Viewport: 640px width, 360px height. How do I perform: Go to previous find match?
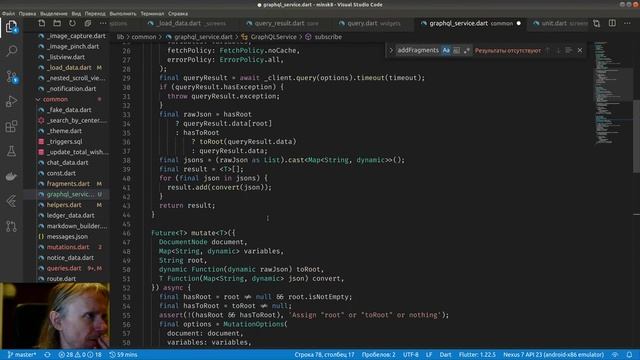pos(548,50)
